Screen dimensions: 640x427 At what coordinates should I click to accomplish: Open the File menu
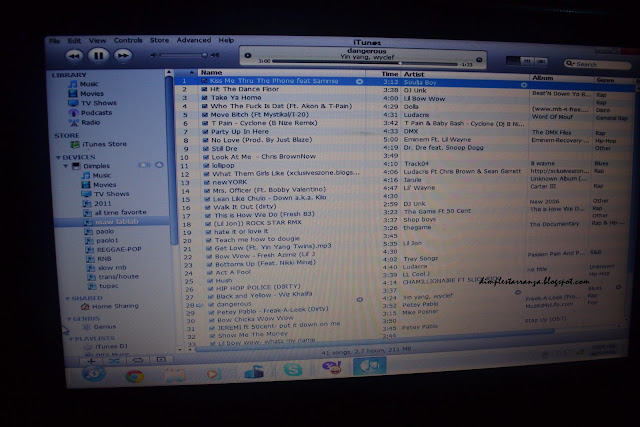[55, 41]
